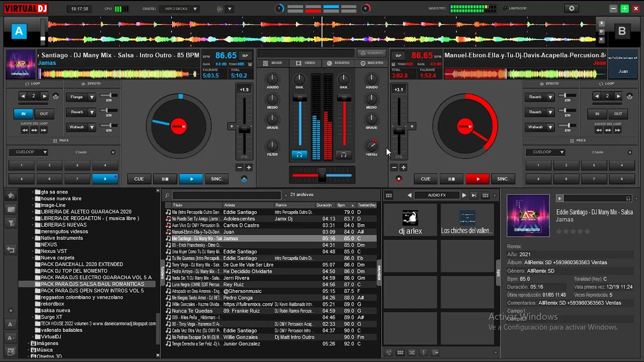Click the back arrow icon in browser sidebar
The image size is (644, 362).
[x=11, y=249]
